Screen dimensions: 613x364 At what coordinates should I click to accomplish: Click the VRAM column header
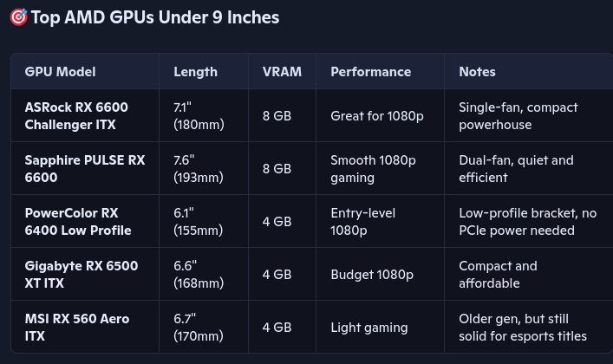click(282, 72)
